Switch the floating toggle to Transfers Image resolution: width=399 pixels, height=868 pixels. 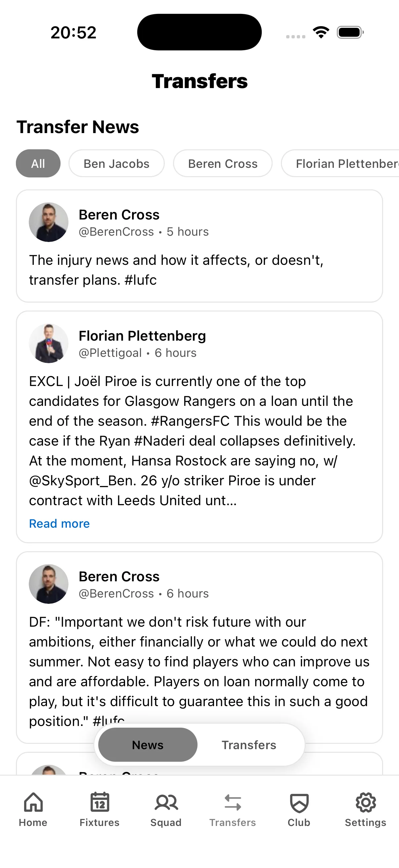(x=249, y=745)
